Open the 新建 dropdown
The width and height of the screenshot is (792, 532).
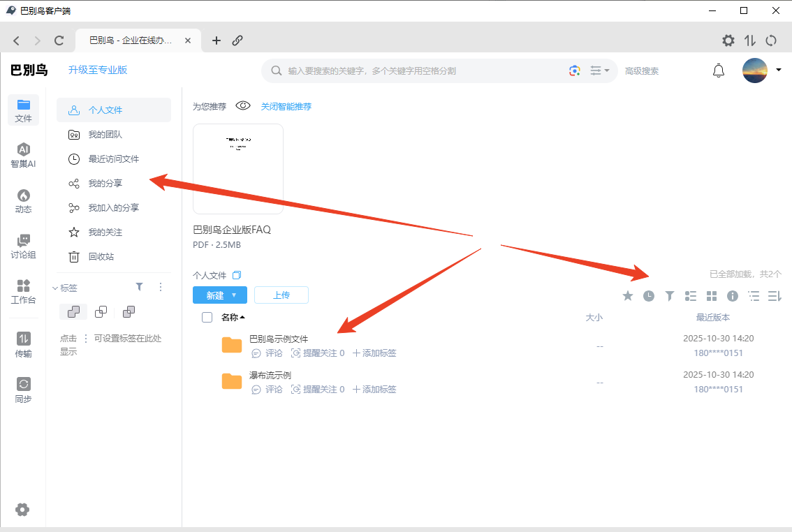tap(220, 295)
